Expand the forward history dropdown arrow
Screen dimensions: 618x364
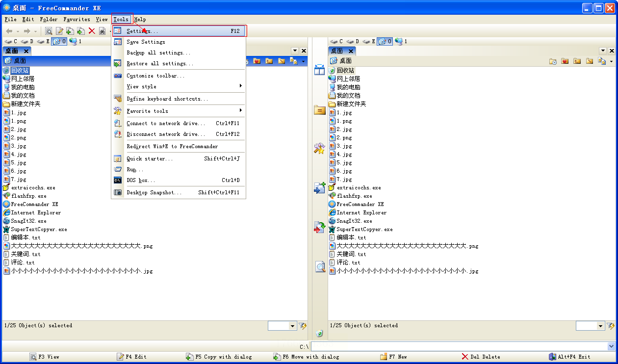tap(35, 31)
